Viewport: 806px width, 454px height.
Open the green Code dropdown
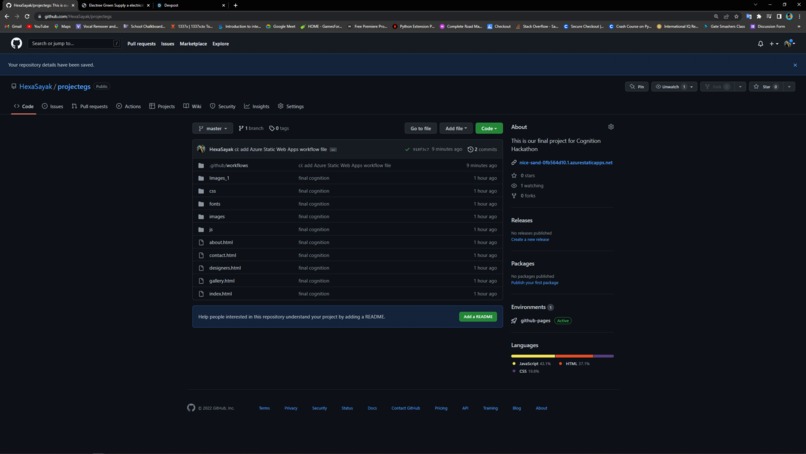tap(489, 129)
